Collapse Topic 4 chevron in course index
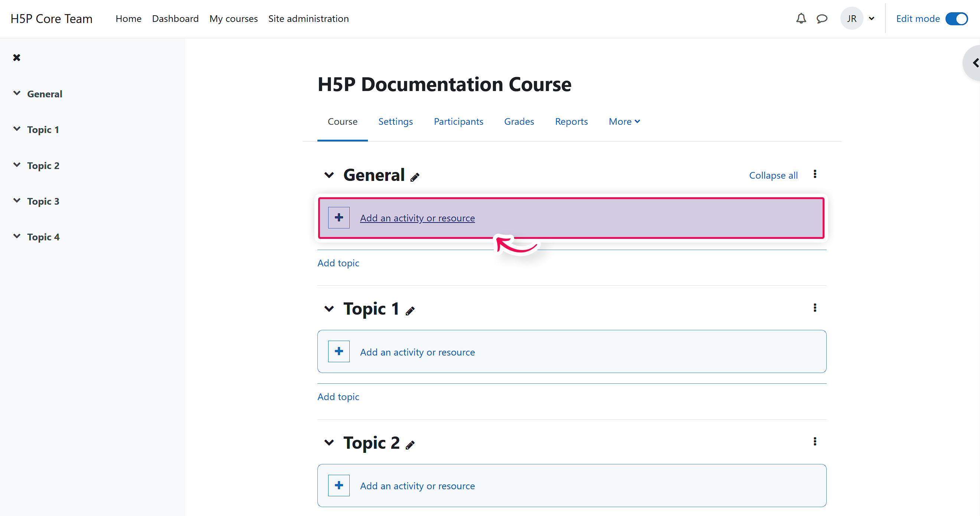This screenshot has width=980, height=516. click(17, 236)
